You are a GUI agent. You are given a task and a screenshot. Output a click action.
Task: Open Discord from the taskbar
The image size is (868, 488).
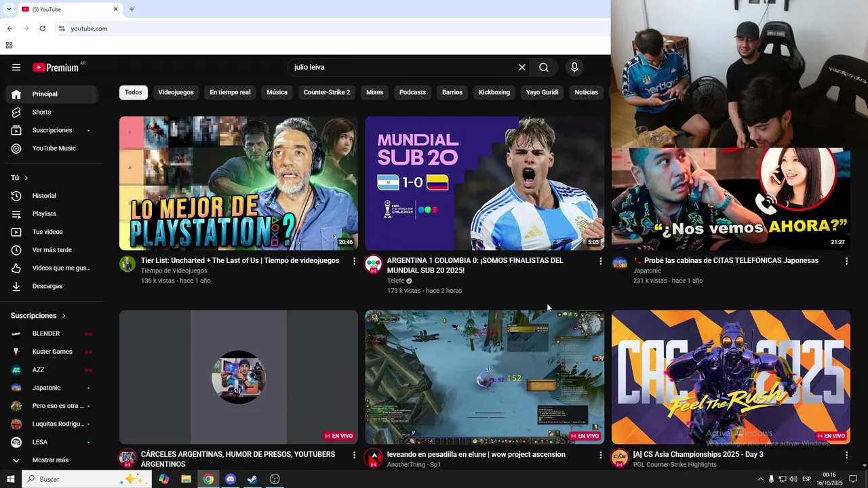[230, 479]
